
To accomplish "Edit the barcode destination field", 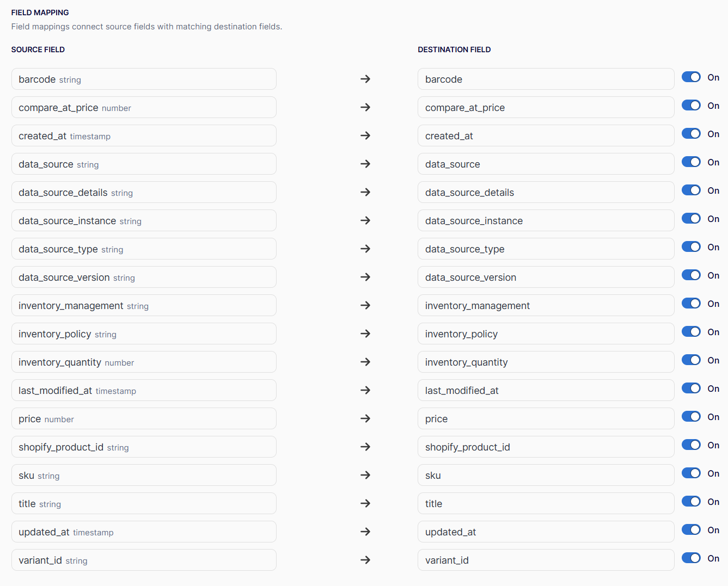I will (546, 79).
